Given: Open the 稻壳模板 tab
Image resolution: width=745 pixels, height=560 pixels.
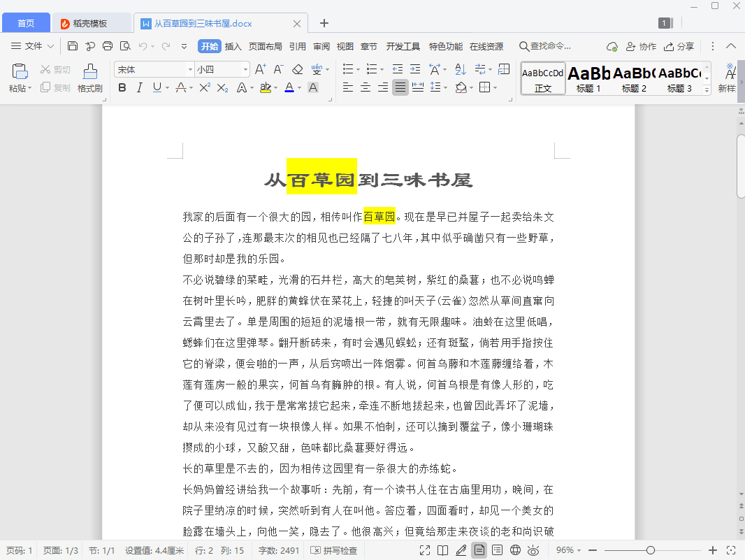Looking at the screenshot, I should (90, 23).
